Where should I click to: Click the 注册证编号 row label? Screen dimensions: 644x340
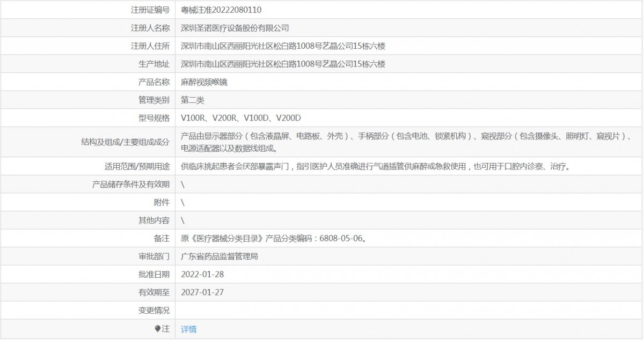click(x=150, y=10)
